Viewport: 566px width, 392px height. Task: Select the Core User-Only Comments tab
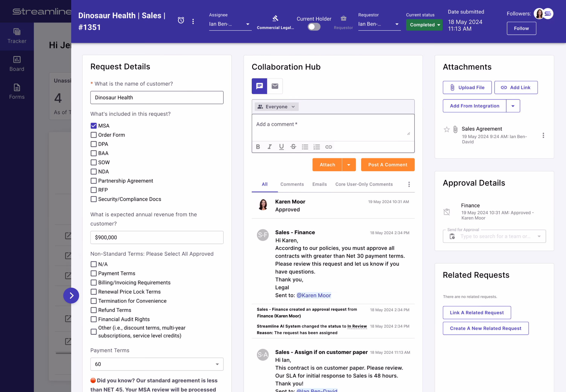coord(364,184)
